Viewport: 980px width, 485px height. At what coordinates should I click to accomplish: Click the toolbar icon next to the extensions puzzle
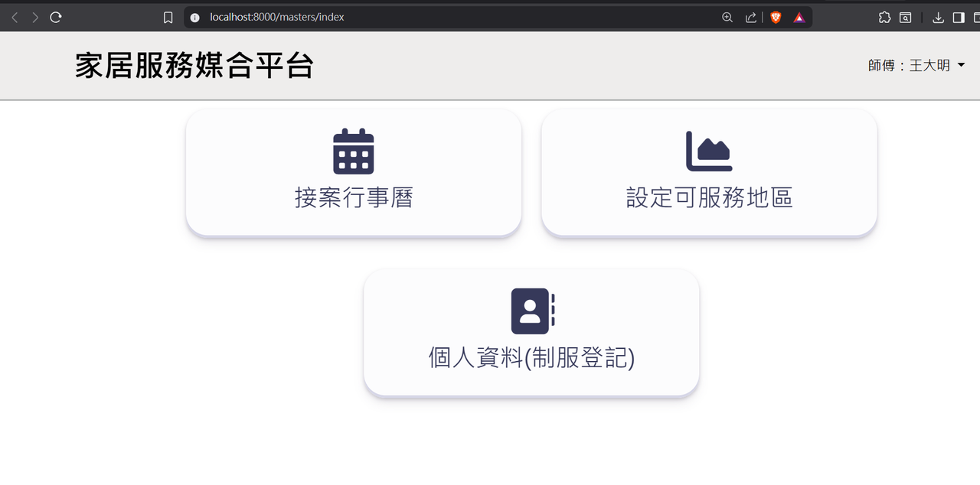906,17
